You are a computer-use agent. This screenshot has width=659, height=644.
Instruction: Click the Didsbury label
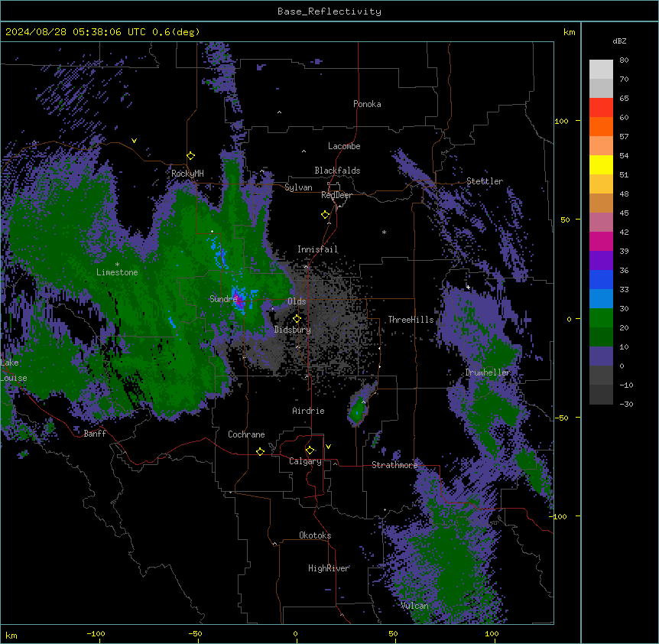point(293,330)
